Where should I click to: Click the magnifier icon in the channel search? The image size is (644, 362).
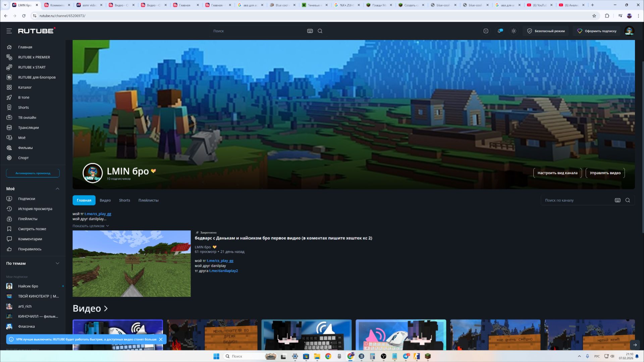pos(628,200)
